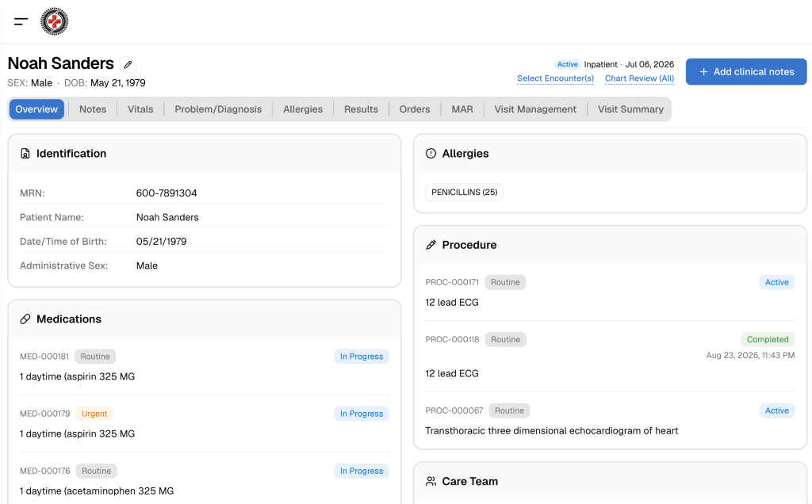Click the PENICILLINS (25) allergy chip
This screenshot has height=504, width=812.
[x=465, y=192]
